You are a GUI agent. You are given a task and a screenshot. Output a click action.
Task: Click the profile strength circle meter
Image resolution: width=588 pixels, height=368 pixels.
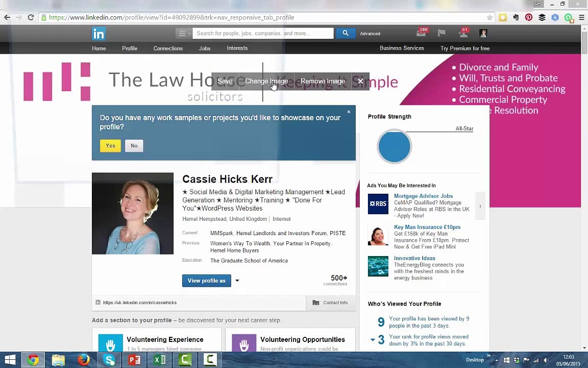(x=394, y=147)
